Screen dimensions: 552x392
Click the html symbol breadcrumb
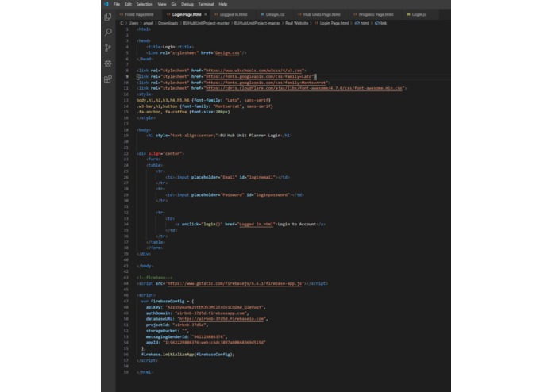point(362,23)
